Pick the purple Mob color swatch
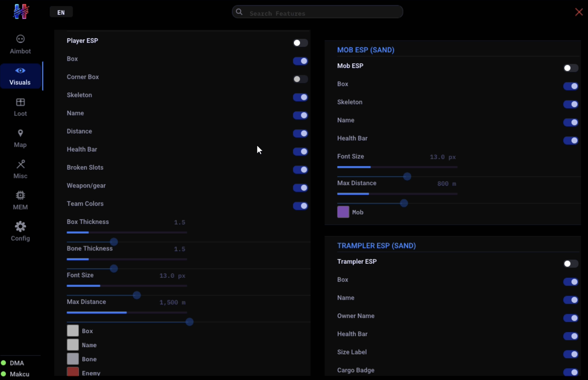588x380 pixels. click(343, 212)
